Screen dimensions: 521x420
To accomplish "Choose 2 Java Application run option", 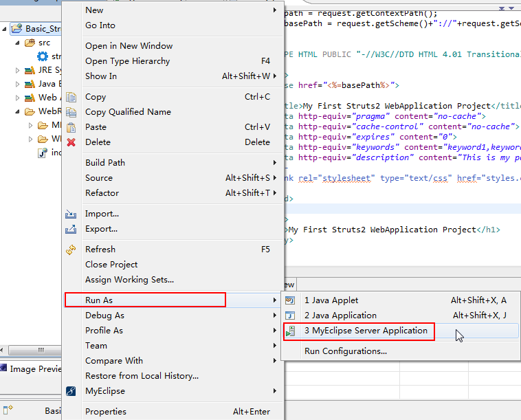I will click(401, 316).
